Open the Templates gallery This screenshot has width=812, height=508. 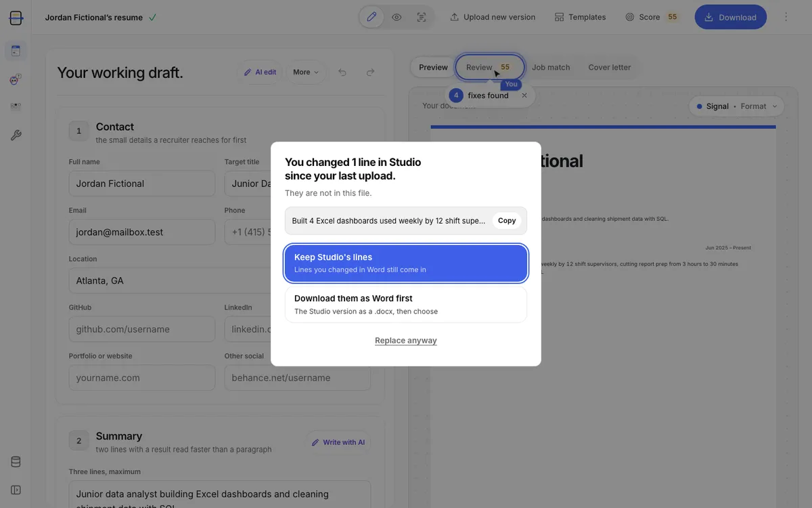(580, 17)
